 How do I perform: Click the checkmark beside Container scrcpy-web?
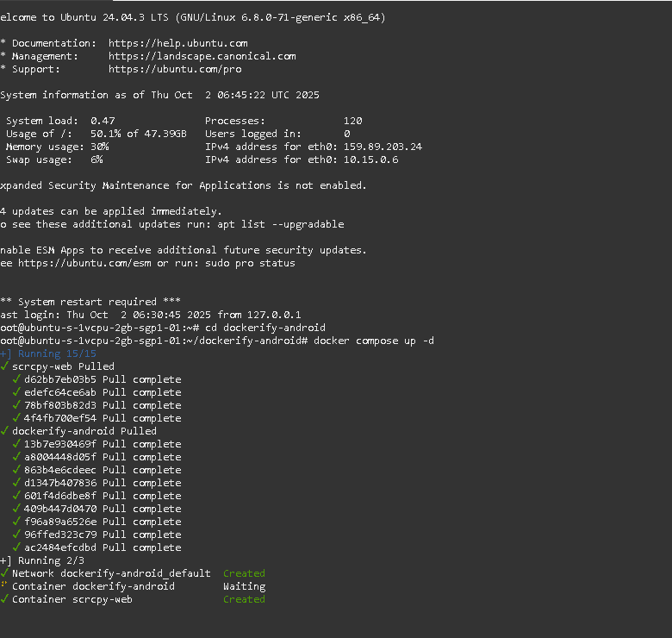coord(4,598)
